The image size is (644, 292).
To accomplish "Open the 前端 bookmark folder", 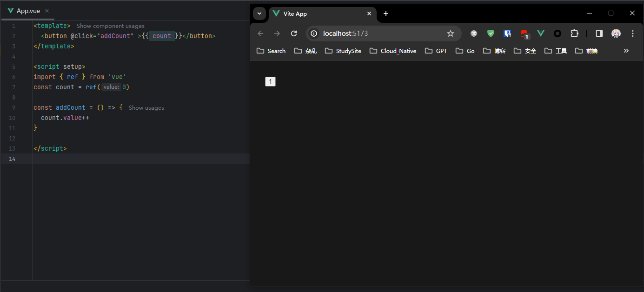I will 586,51.
